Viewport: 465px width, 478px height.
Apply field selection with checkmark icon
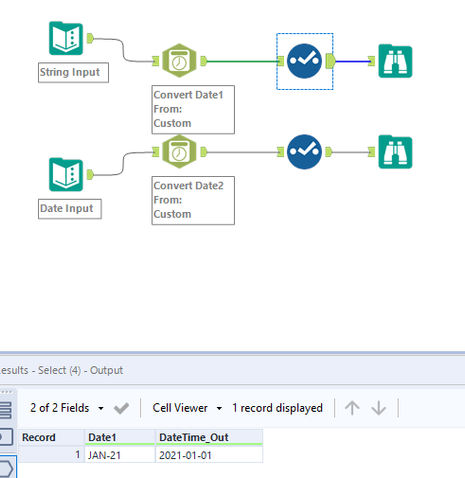point(121,408)
